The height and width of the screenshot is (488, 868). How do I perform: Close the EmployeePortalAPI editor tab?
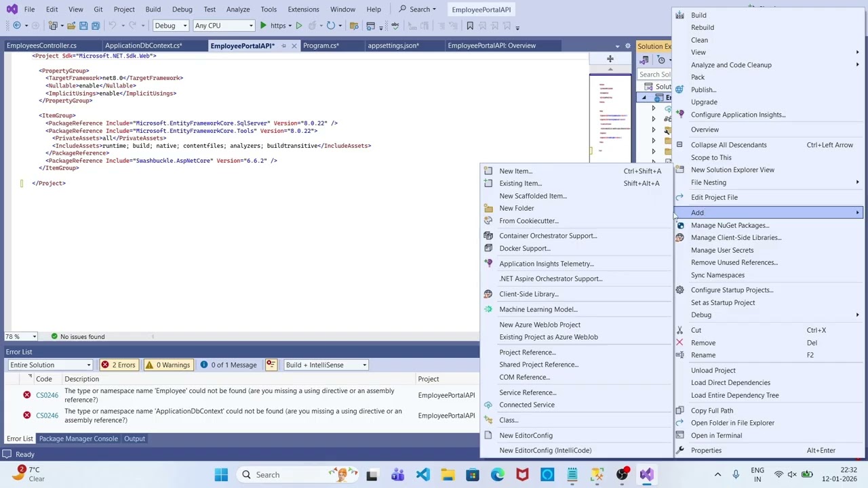294,45
